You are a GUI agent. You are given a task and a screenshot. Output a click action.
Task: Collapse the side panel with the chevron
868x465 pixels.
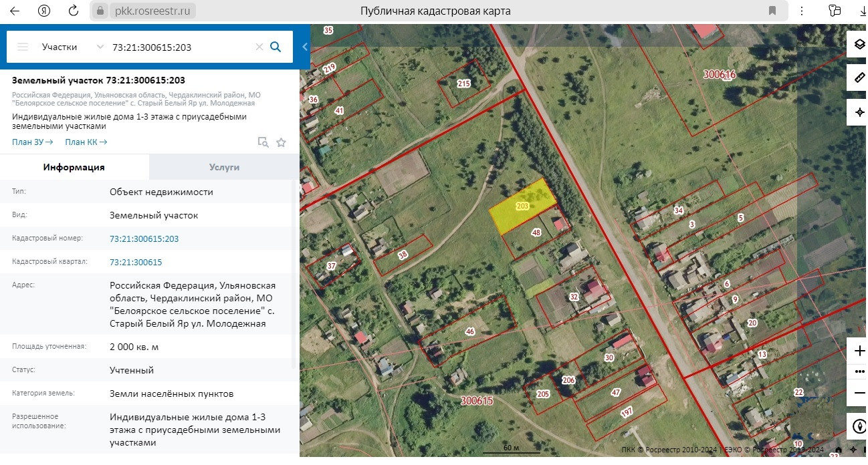(x=305, y=47)
